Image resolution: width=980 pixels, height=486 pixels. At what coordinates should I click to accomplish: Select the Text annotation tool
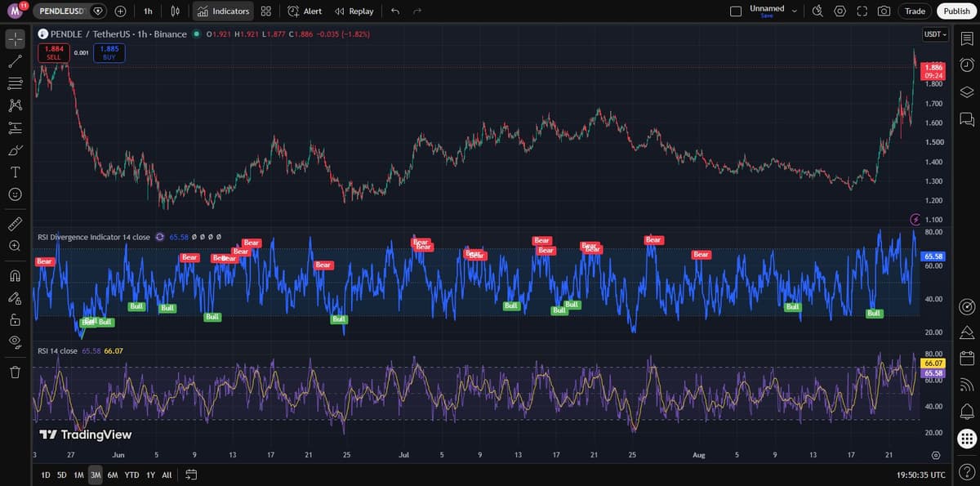pos(15,172)
